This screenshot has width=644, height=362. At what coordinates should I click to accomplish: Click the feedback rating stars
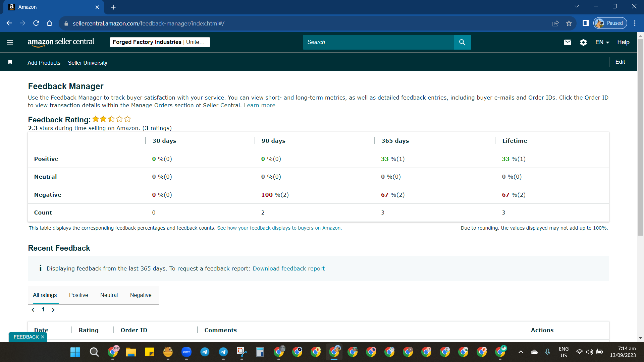(111, 119)
